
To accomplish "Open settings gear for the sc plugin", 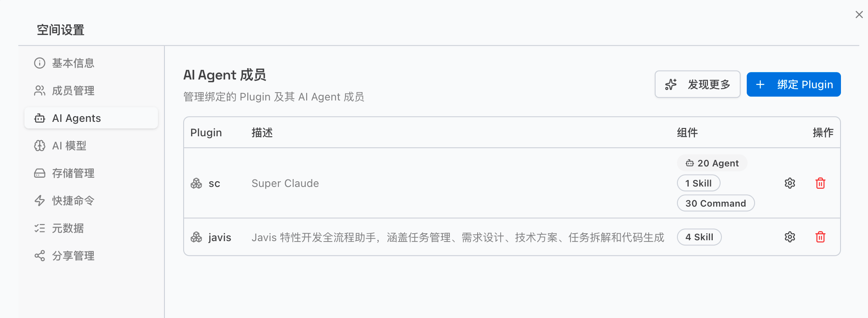I will coord(789,183).
